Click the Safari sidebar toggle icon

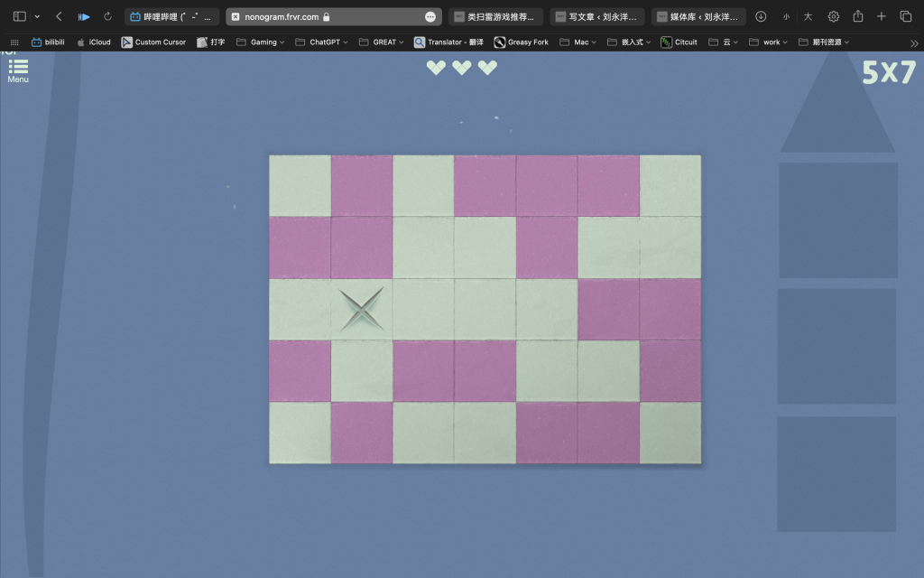[19, 16]
